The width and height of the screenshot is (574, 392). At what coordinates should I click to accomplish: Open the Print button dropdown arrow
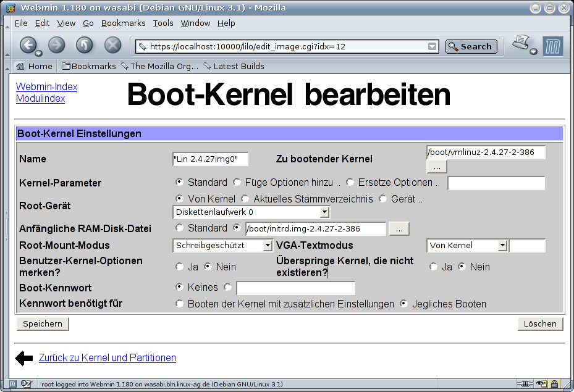point(533,52)
